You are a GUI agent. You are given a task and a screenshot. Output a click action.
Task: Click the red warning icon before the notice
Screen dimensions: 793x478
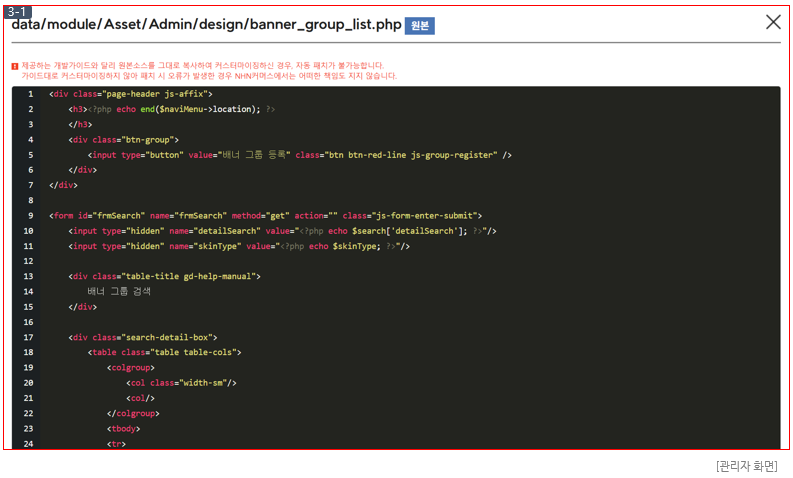pos(15,66)
